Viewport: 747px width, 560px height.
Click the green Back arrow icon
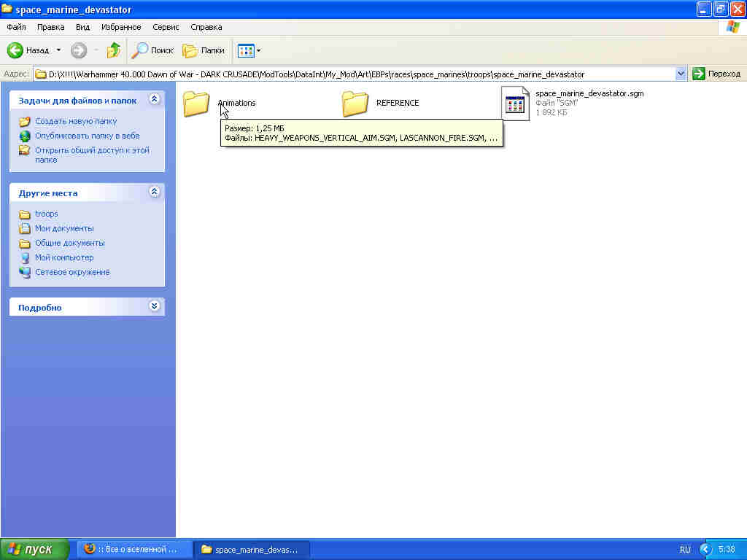pos(15,50)
